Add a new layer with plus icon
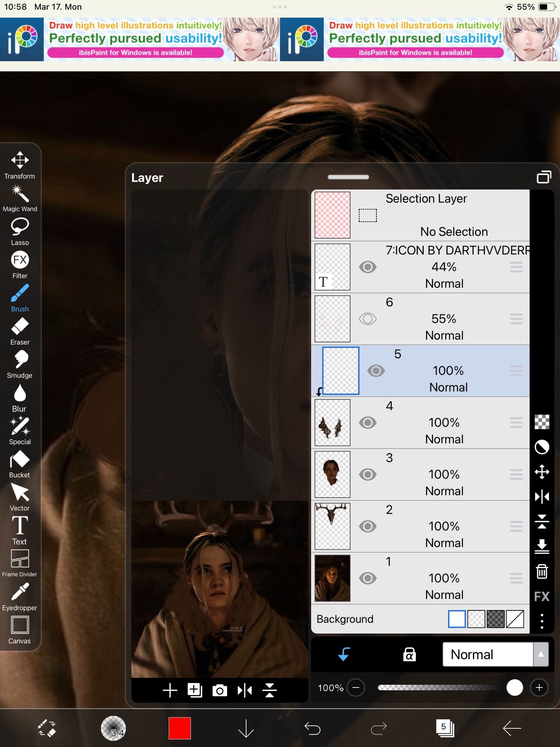560x747 pixels. [x=170, y=691]
